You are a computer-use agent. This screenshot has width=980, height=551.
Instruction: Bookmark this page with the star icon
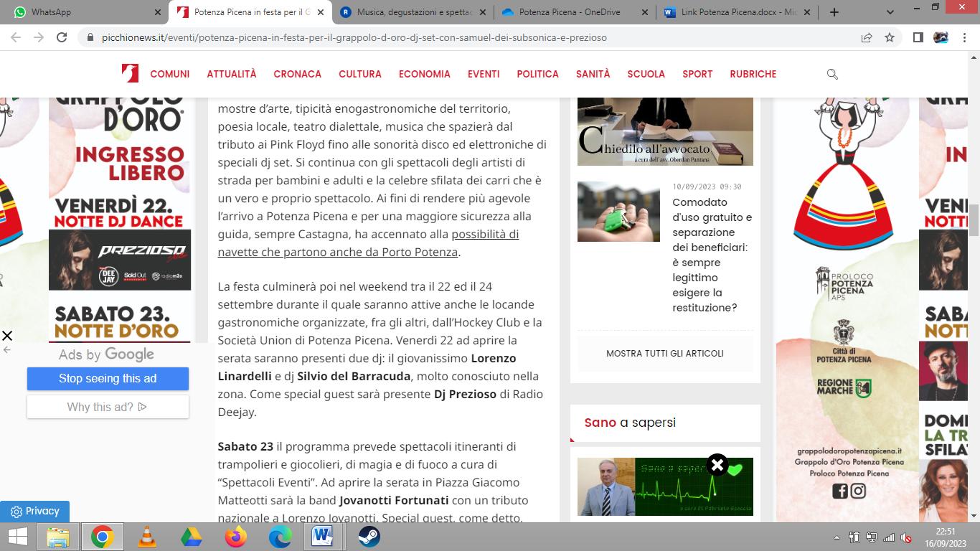(x=890, y=37)
